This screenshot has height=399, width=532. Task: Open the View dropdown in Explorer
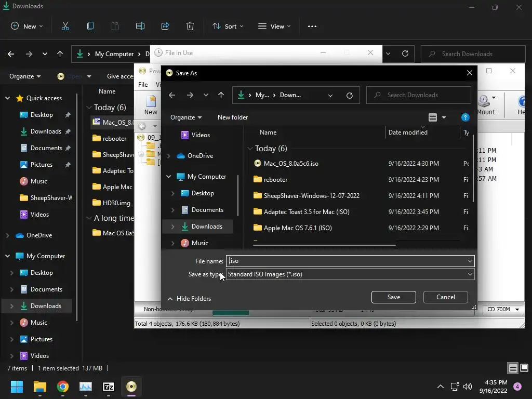(x=274, y=26)
